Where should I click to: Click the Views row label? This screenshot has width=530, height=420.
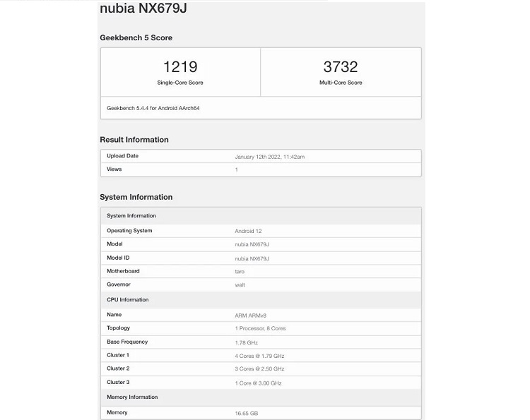[114, 169]
